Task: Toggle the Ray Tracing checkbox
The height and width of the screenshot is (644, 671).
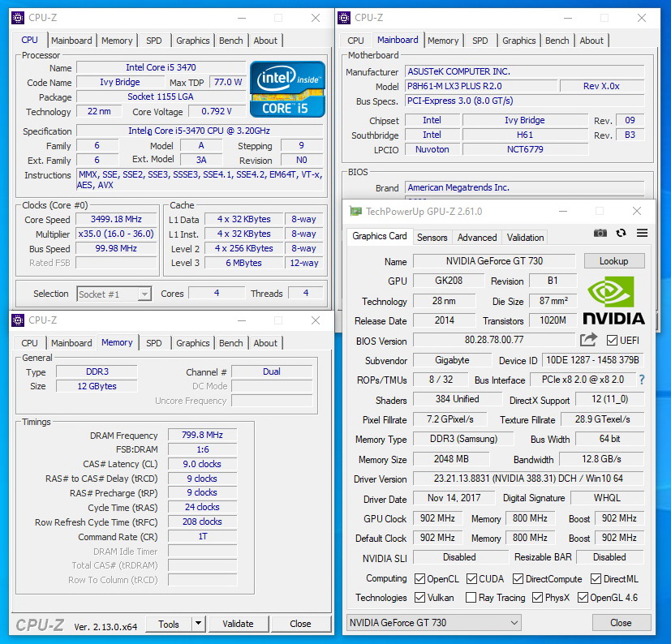Action: pos(471,598)
